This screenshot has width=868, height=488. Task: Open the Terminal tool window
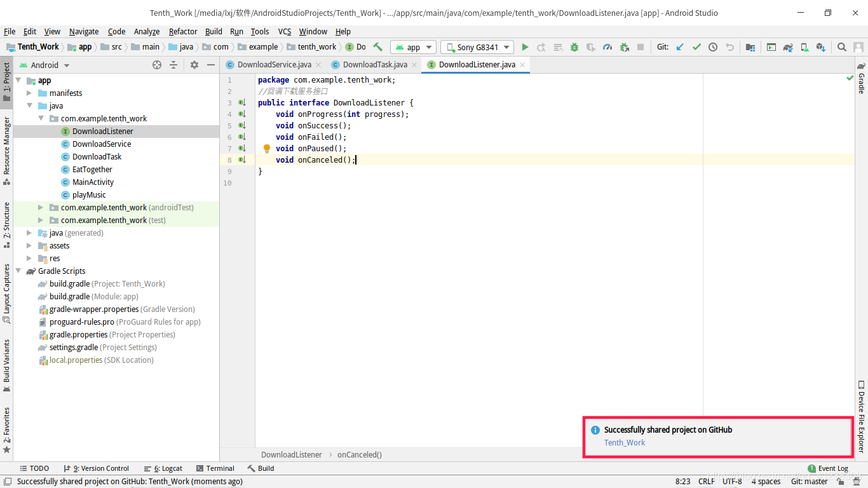(215, 468)
